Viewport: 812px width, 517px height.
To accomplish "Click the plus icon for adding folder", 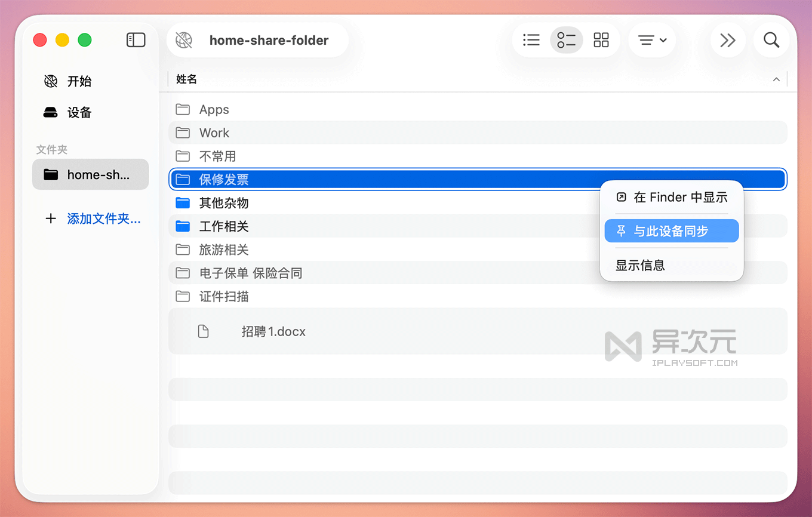I will pyautogui.click(x=51, y=219).
